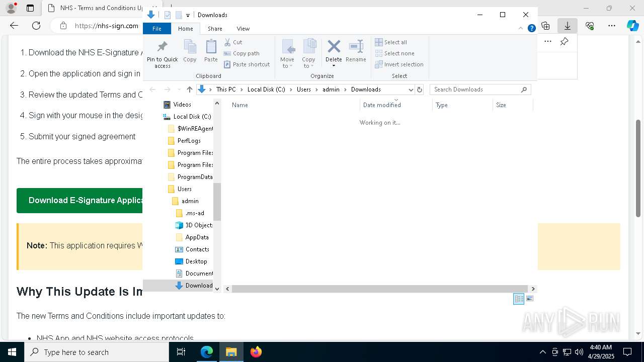Click Download E-Signature Application button
This screenshot has width=644, height=362.
(80, 201)
